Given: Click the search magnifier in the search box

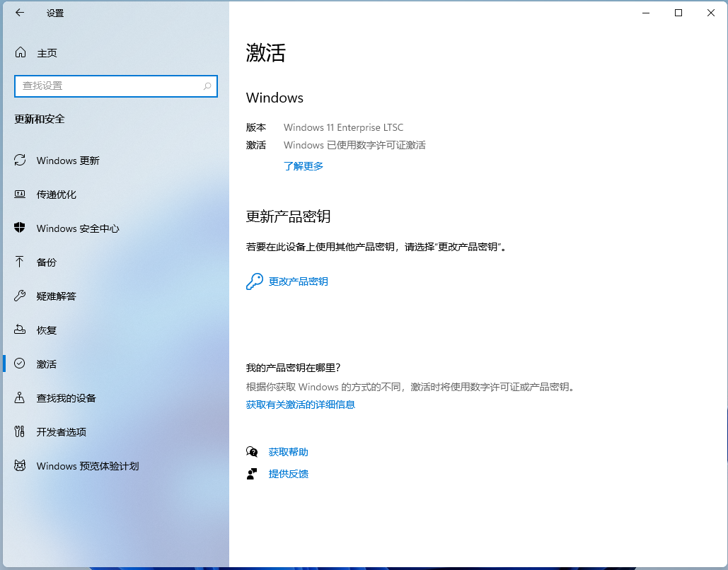Looking at the screenshot, I should pyautogui.click(x=207, y=86).
